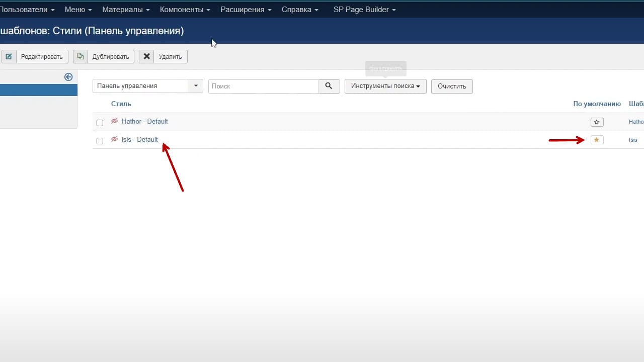Collapse sidebar with circled arrow icon
Image resolution: width=644 pixels, height=362 pixels.
click(68, 77)
